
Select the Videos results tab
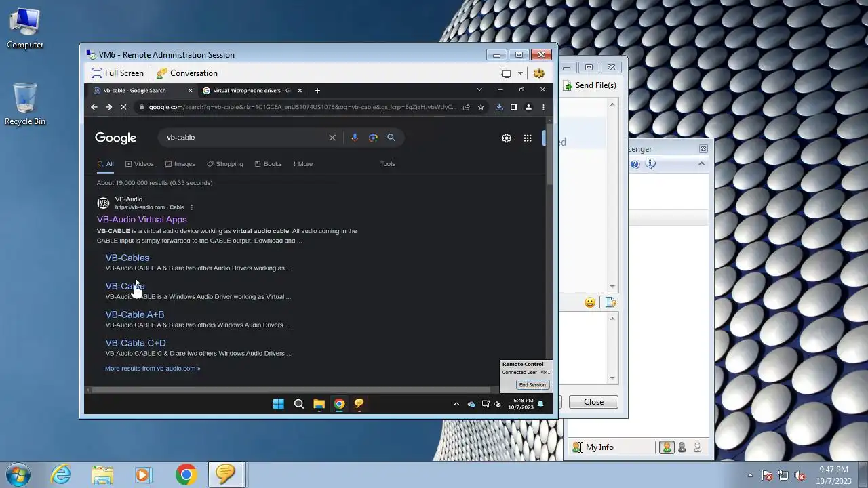(x=140, y=164)
